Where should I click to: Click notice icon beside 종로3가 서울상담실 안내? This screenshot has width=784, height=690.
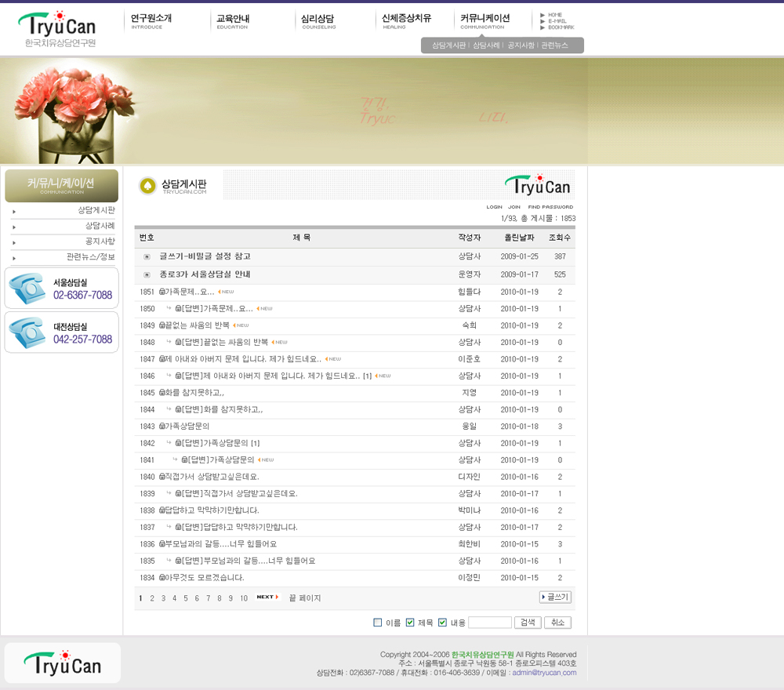click(x=147, y=275)
